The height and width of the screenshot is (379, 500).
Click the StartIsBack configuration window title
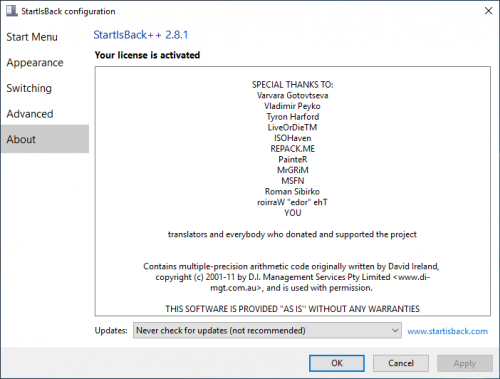pos(68,11)
